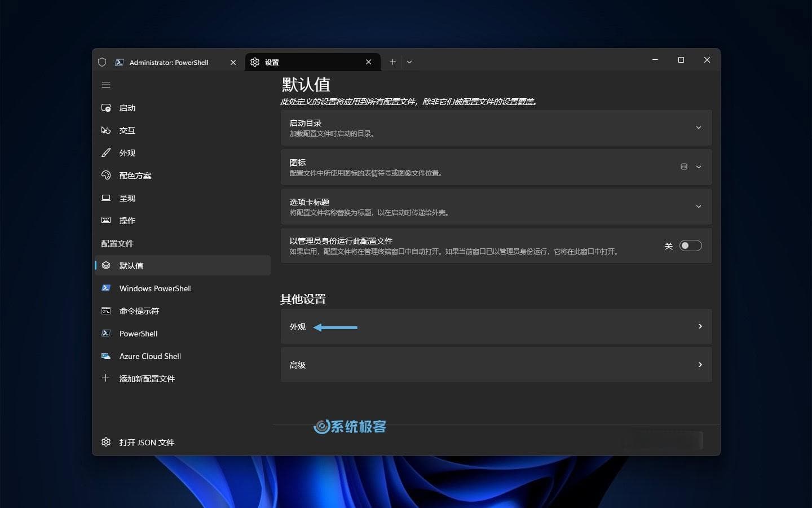Click the gear icon on 设置 tab
Image resolution: width=812 pixels, height=508 pixels.
255,62
